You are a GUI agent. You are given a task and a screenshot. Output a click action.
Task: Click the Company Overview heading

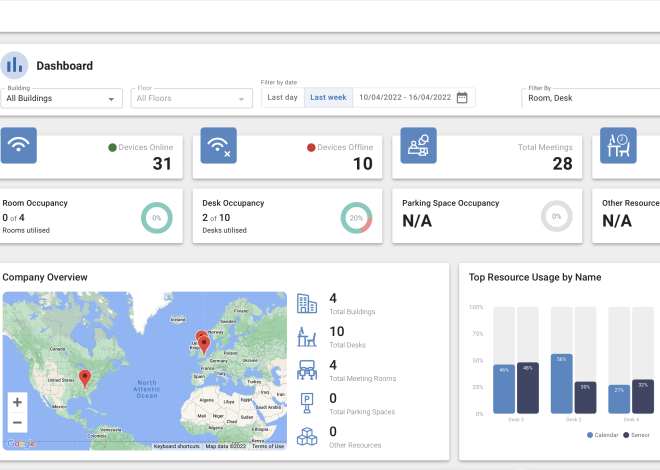click(45, 277)
